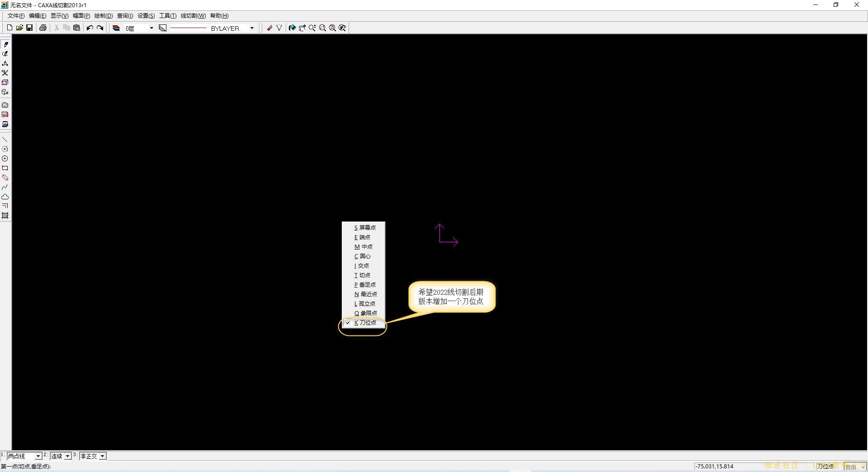Open the BYLAYER line type dropdown

click(252, 28)
